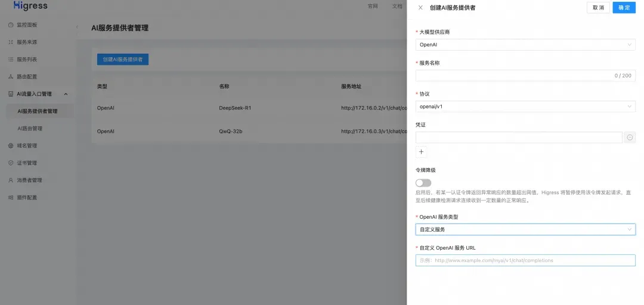
Task: Open the 协议 dropdown showing openai/v1
Action: point(525,106)
